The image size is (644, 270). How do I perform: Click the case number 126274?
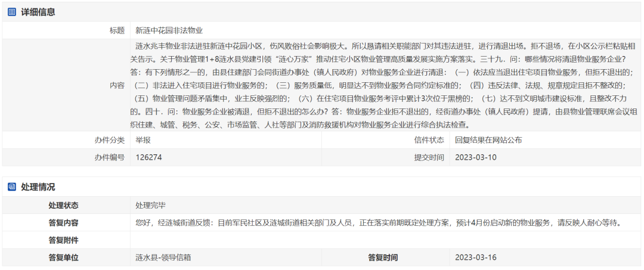(148, 157)
